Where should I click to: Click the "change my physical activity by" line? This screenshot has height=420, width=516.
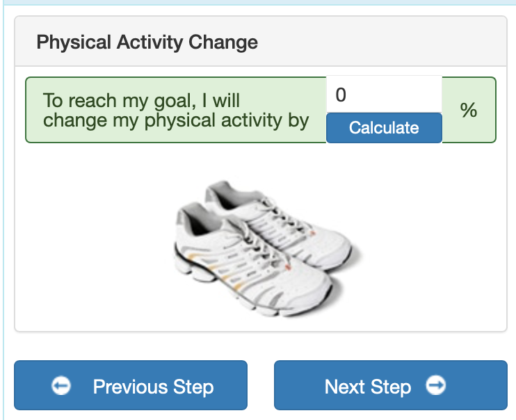pyautogui.click(x=176, y=120)
